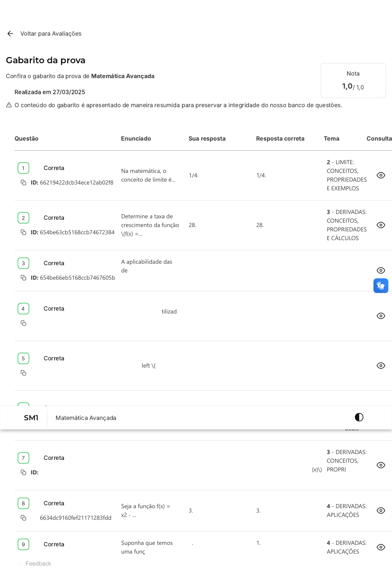Show details for question 8
This screenshot has height=571, width=392.
point(381,511)
